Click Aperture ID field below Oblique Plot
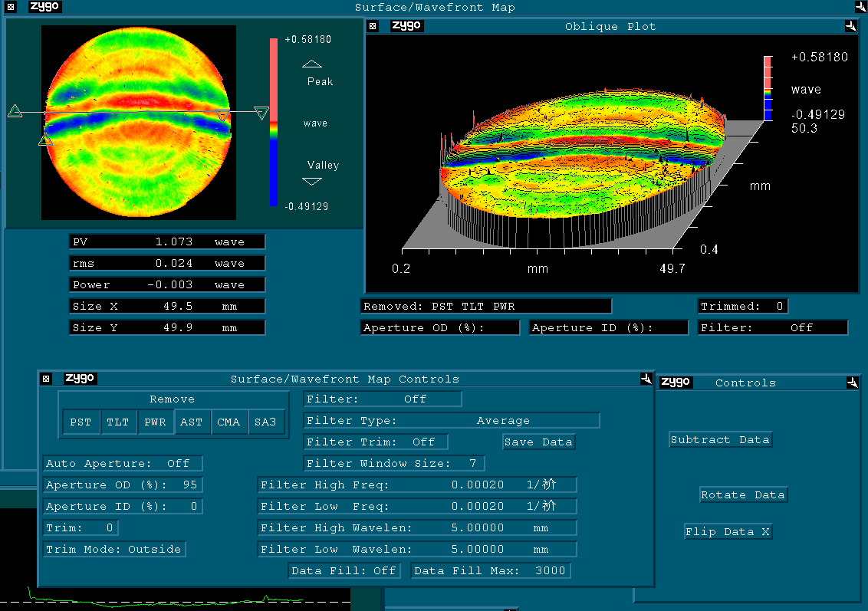The height and width of the screenshot is (611, 868). pyautogui.click(x=609, y=327)
